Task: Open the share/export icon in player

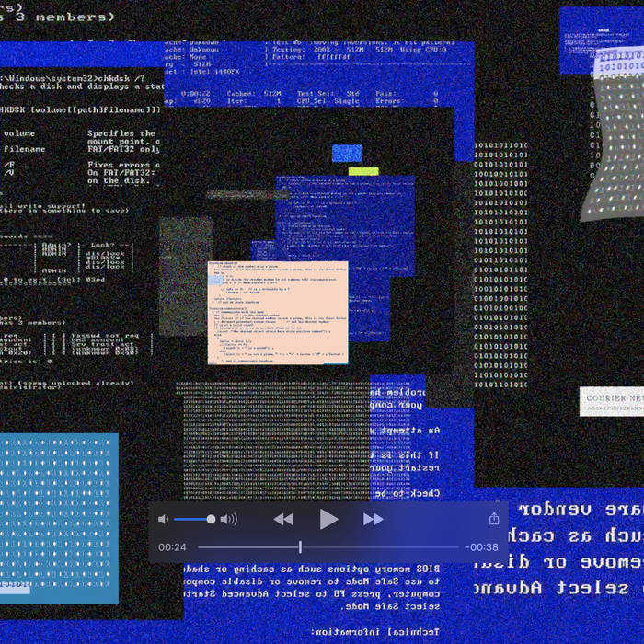Action: pyautogui.click(x=494, y=519)
